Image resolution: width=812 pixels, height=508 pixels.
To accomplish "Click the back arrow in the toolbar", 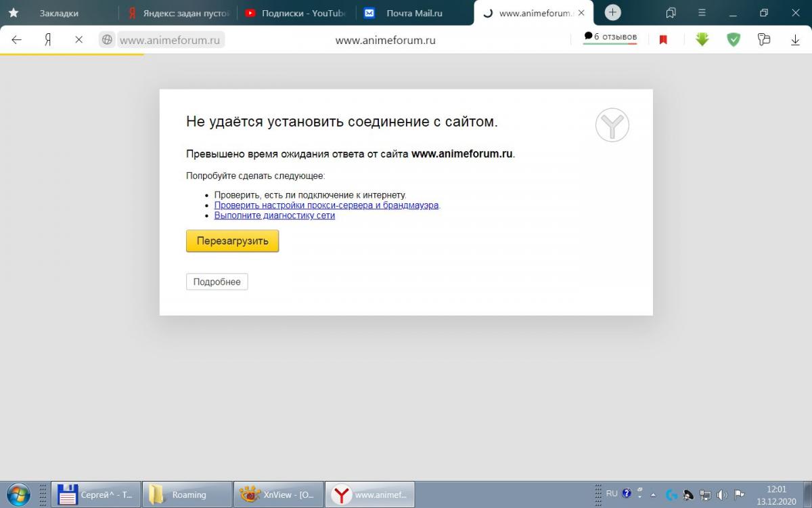I will [17, 40].
